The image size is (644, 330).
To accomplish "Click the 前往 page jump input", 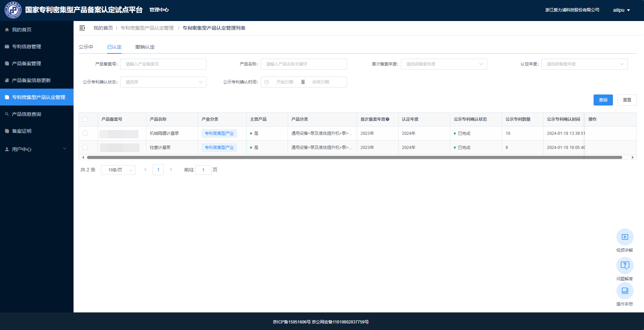I will pyautogui.click(x=203, y=170).
